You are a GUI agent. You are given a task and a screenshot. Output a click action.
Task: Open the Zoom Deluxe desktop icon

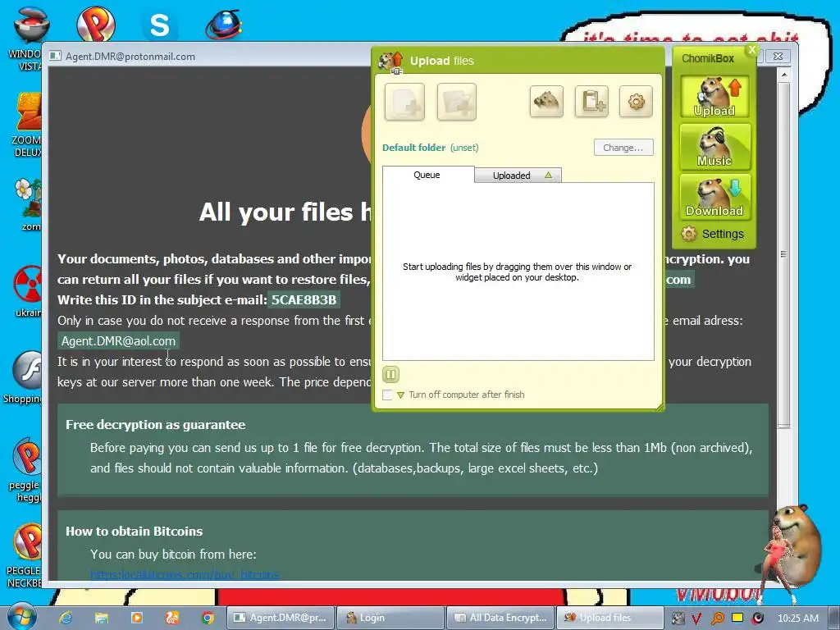click(x=28, y=125)
